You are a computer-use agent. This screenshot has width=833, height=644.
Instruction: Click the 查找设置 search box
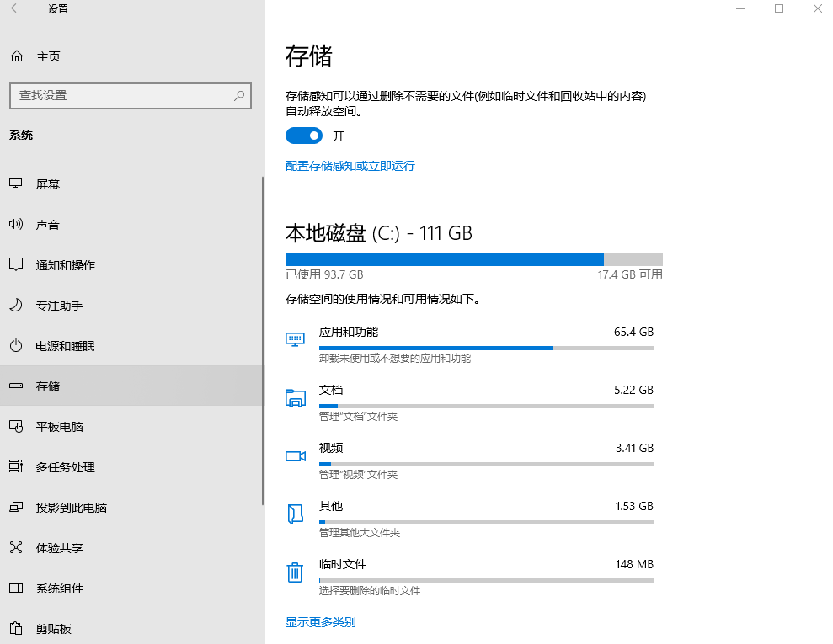pyautogui.click(x=131, y=95)
